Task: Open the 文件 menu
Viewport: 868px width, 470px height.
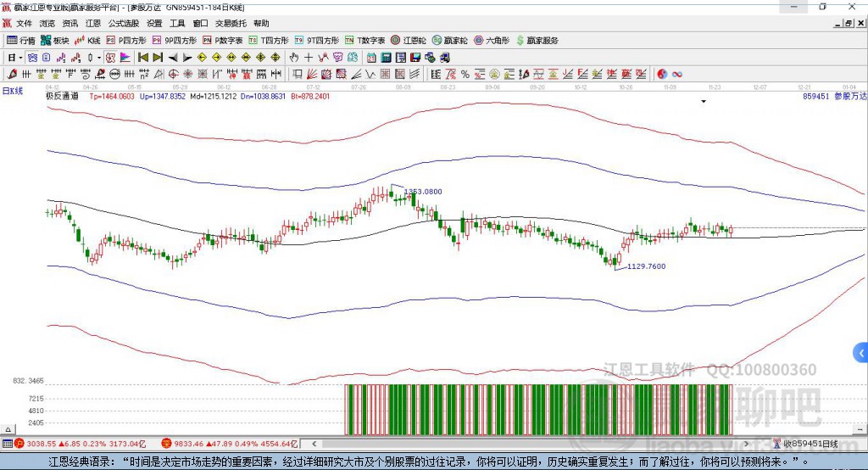Action: coord(25,24)
